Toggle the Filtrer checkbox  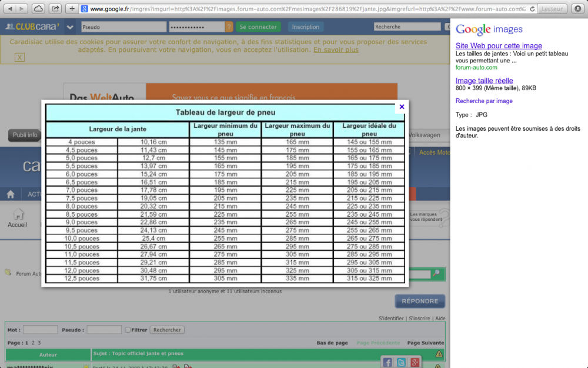pos(128,330)
